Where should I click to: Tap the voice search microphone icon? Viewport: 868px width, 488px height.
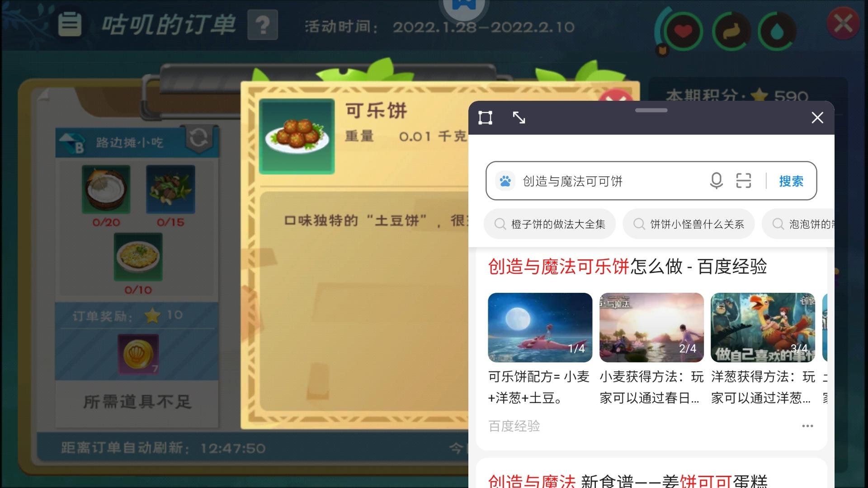[x=716, y=181]
